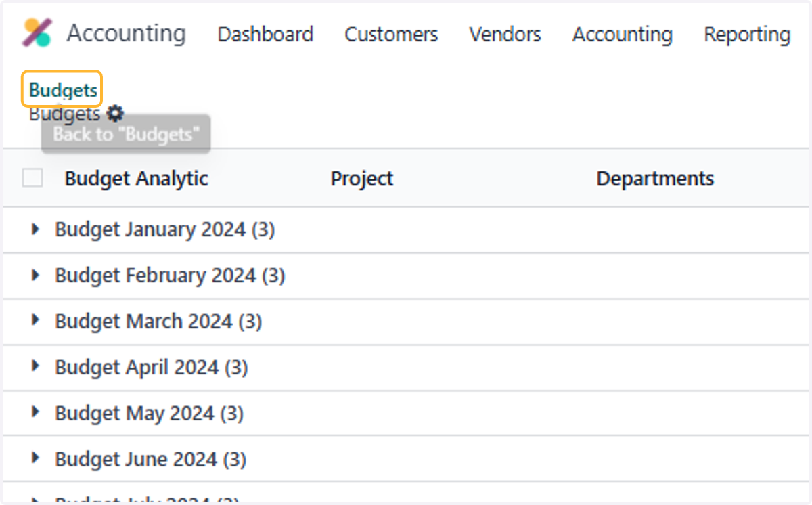Click the text 'Budget May 2024 (3)'
This screenshot has height=505, width=812.
pyautogui.click(x=149, y=413)
